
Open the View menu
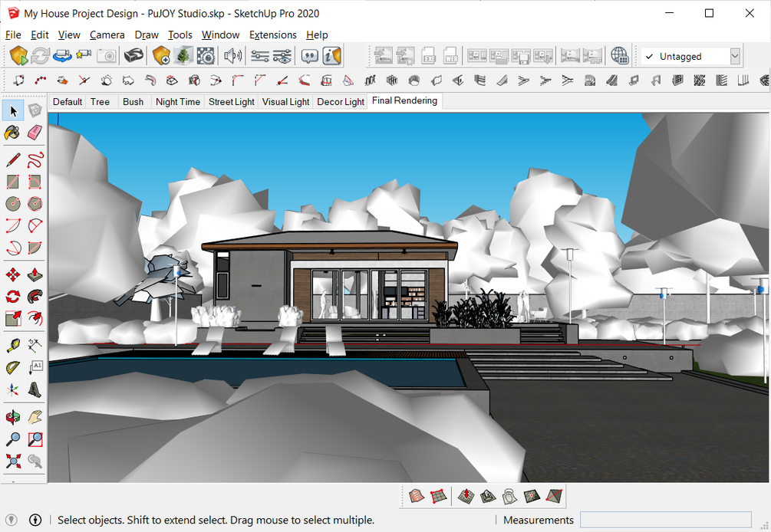pos(69,34)
